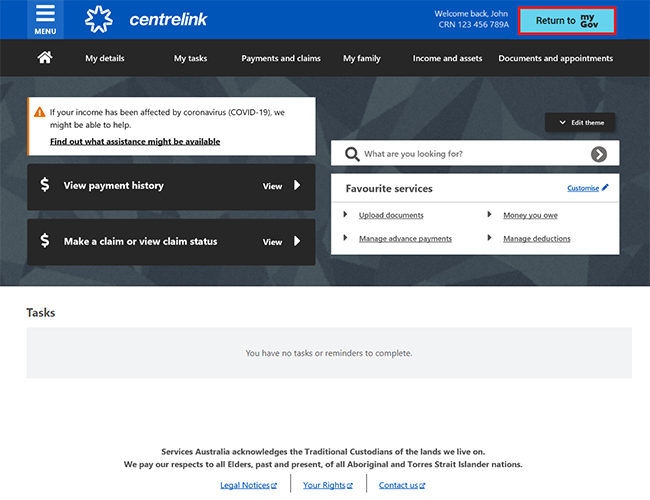Open the Edit theme dropdown
The width and height of the screenshot is (650, 500).
pyautogui.click(x=580, y=122)
